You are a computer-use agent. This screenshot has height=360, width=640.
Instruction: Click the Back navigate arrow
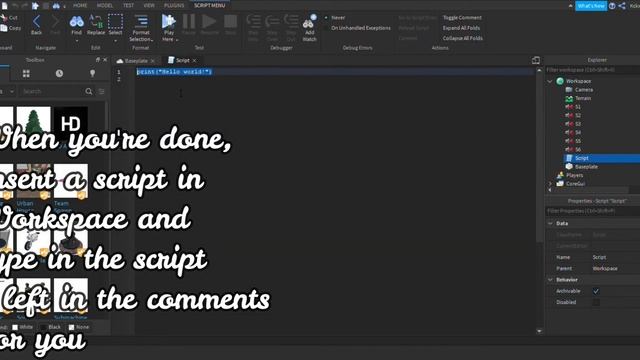pos(36,21)
